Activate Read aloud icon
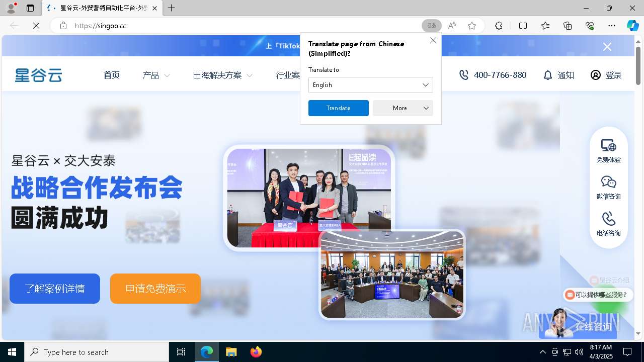 [x=452, y=26]
